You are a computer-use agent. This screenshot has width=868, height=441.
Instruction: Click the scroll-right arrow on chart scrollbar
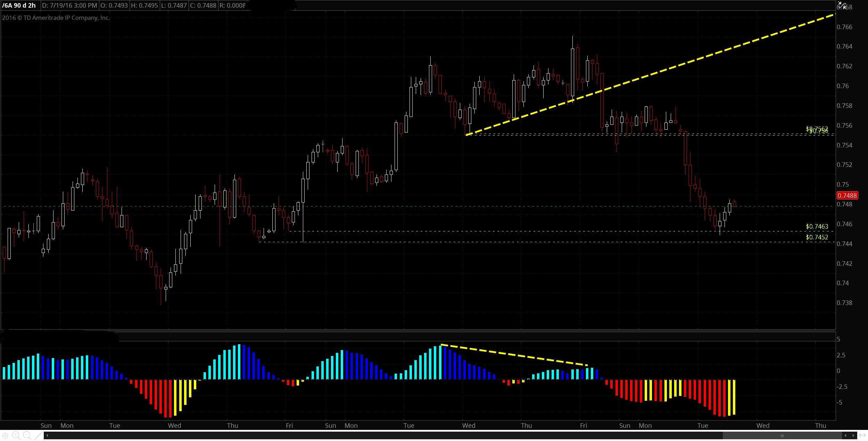click(853, 435)
